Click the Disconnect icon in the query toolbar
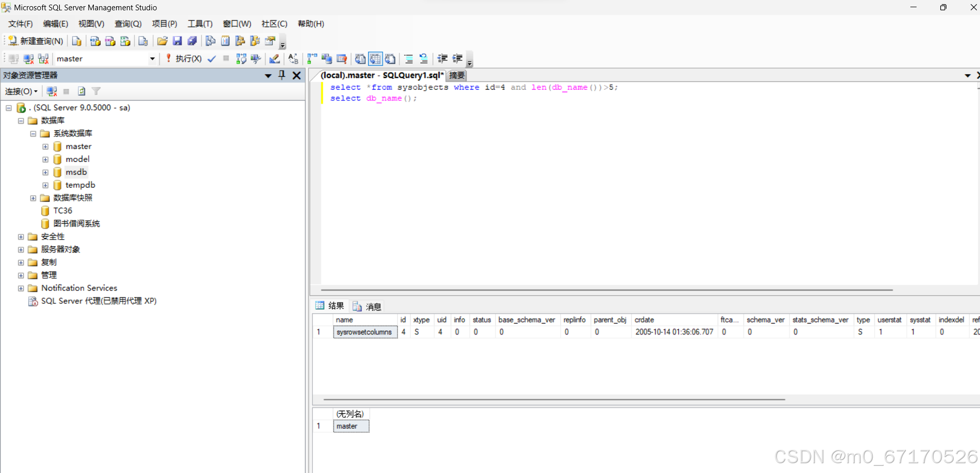The image size is (980, 473). coord(29,59)
